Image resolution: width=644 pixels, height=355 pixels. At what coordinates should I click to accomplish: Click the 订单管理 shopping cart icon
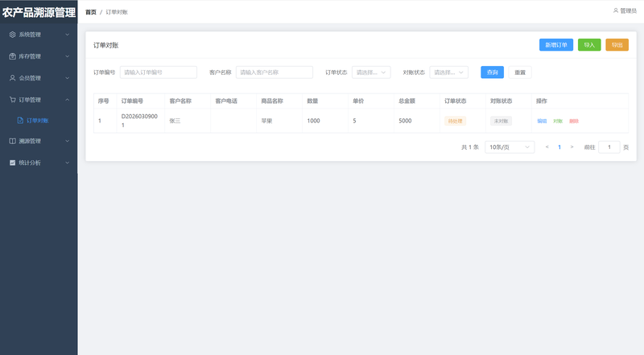[12, 100]
